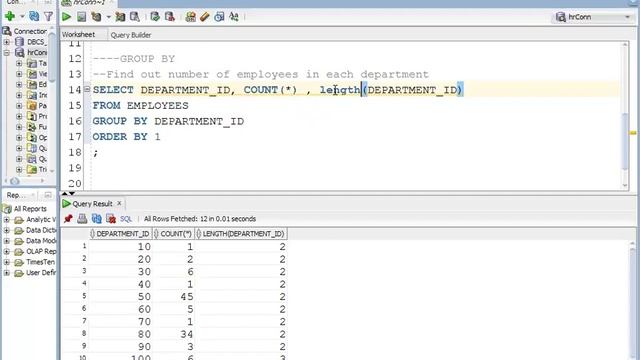640x360 pixels.
Task: Click the yellow marker in editor gutter
Action: (x=633, y=133)
